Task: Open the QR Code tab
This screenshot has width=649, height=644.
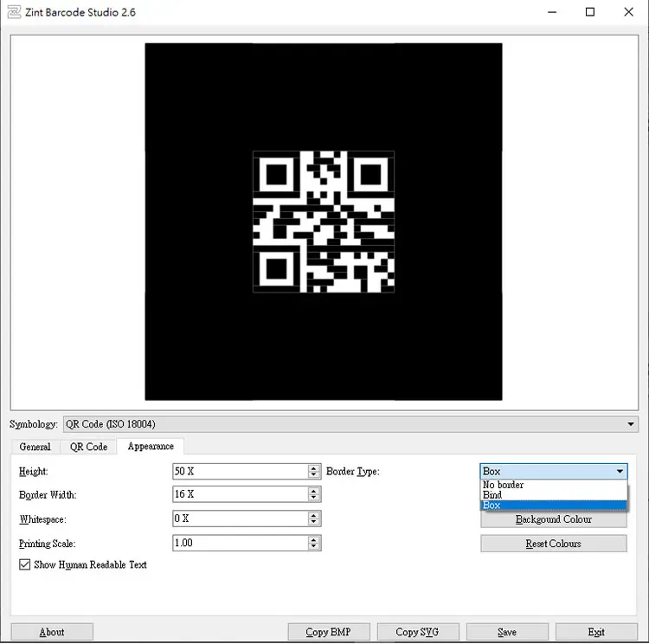Action: [88, 447]
